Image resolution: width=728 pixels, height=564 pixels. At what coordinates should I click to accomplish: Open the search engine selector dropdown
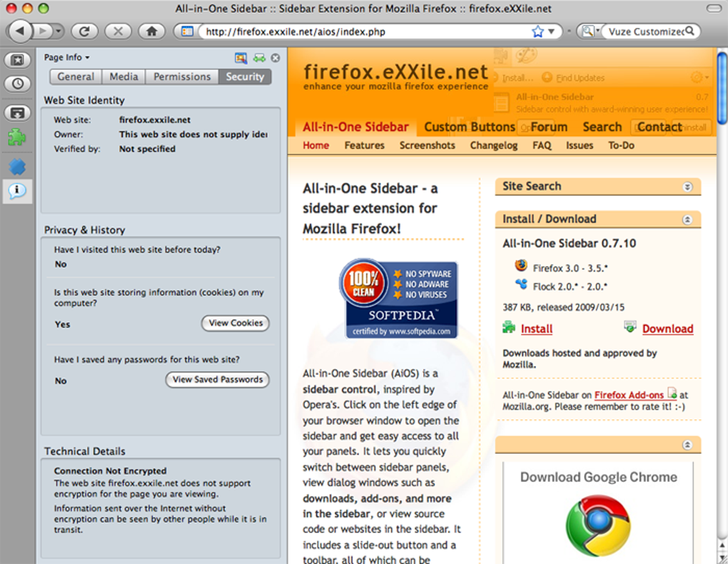[590, 31]
